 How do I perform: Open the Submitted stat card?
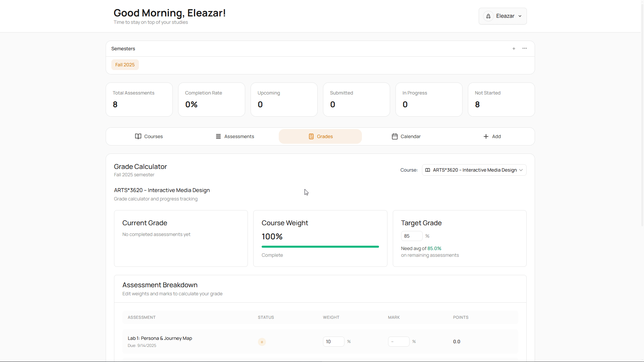pos(357,100)
